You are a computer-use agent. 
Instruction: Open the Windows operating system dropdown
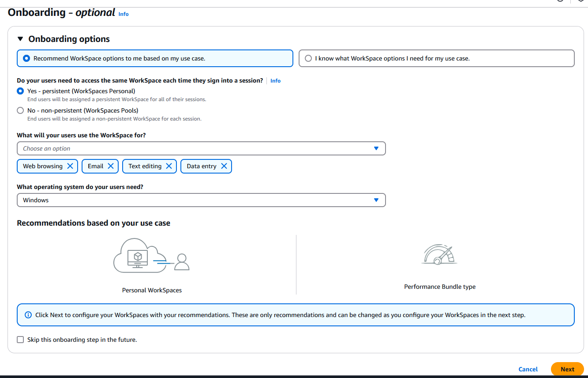(x=201, y=200)
